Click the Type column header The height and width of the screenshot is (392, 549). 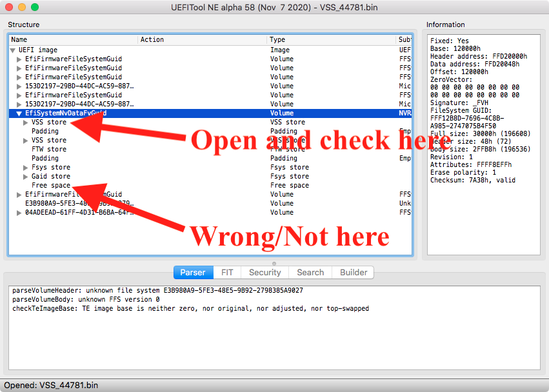point(331,39)
